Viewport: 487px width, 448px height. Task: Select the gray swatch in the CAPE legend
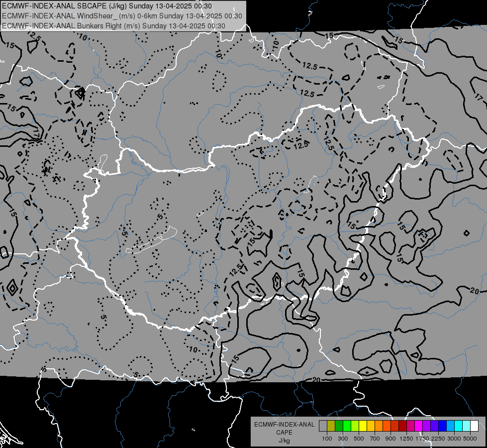click(323, 426)
